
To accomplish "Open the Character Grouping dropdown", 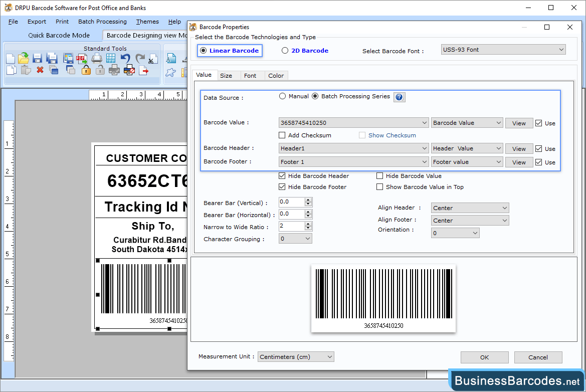I will coord(295,239).
